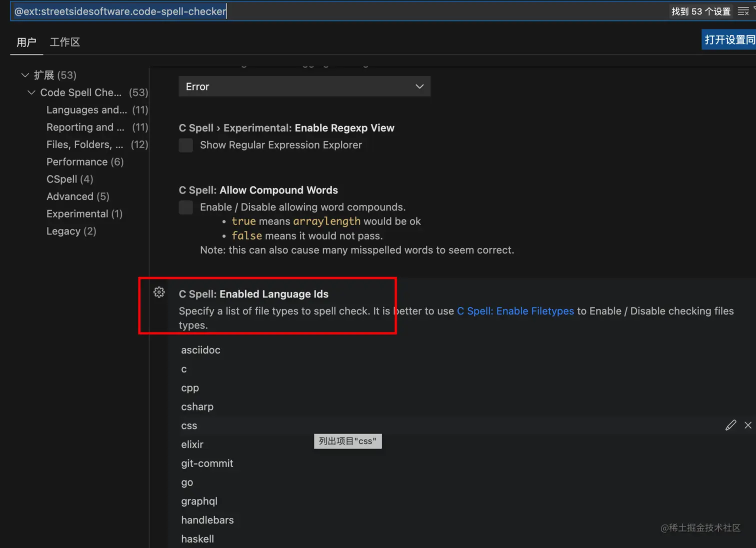Image resolution: width=756 pixels, height=548 pixels.
Task: Switch to the 工作区 settings tab
Action: (x=65, y=42)
